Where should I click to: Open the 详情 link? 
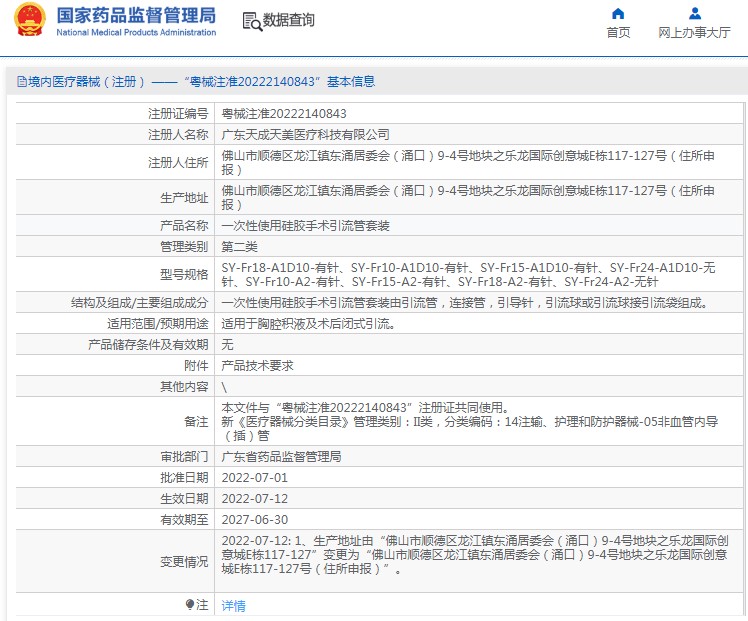point(234,606)
